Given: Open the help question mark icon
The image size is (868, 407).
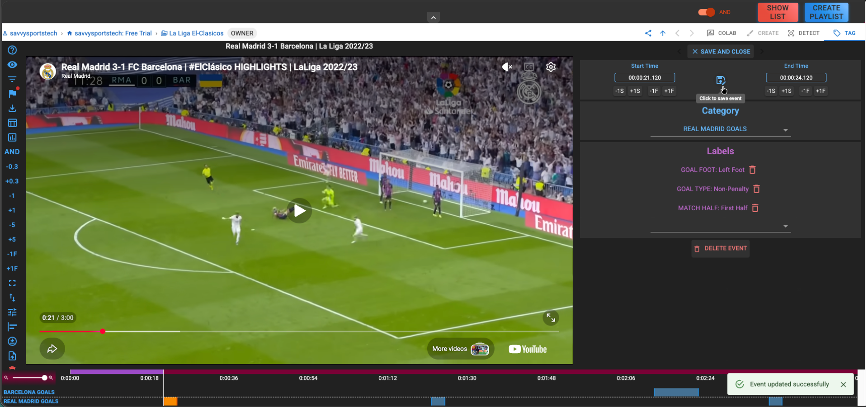Looking at the screenshot, I should pyautogui.click(x=12, y=50).
